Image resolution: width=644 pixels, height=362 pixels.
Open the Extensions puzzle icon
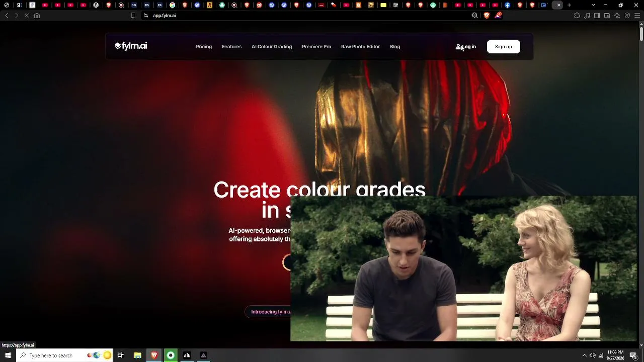coord(577,16)
